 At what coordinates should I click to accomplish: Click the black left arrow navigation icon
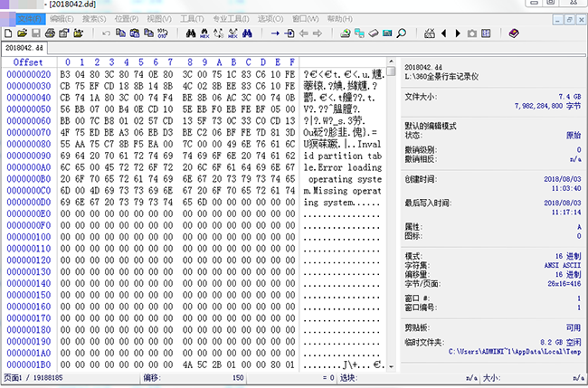[443, 33]
